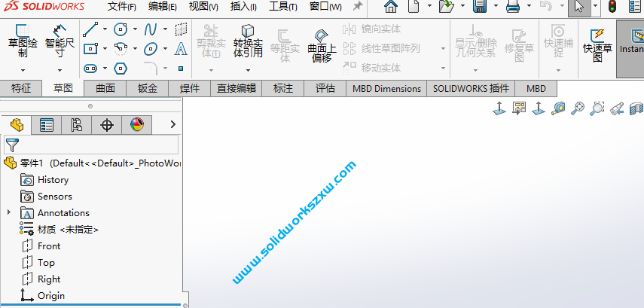Click the tree filter funnel icon
Viewport: 644px width, 308px height.
pyautogui.click(x=12, y=145)
